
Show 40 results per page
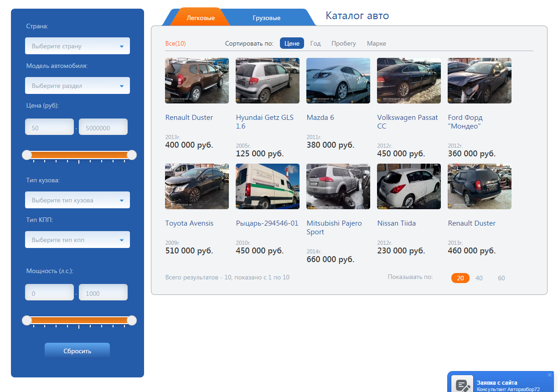tap(479, 278)
